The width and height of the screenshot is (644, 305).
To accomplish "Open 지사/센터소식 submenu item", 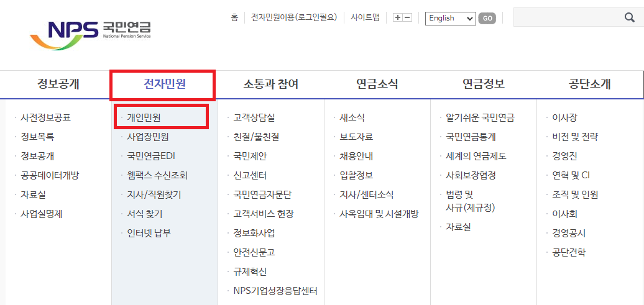I will click(x=367, y=194).
